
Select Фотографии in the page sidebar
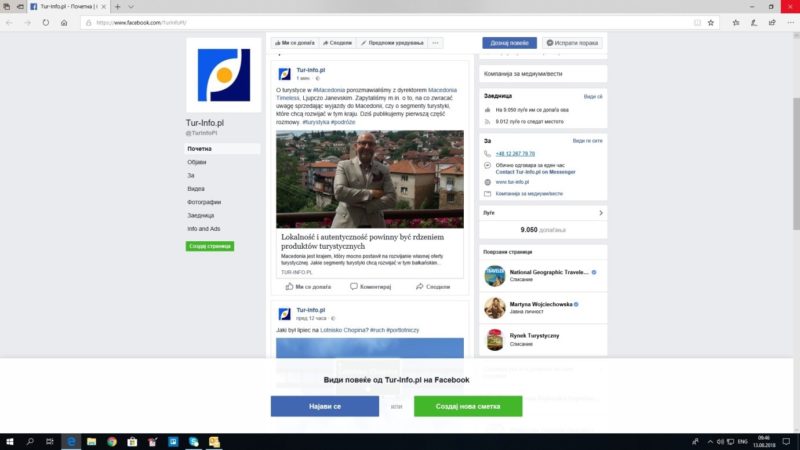coord(204,202)
